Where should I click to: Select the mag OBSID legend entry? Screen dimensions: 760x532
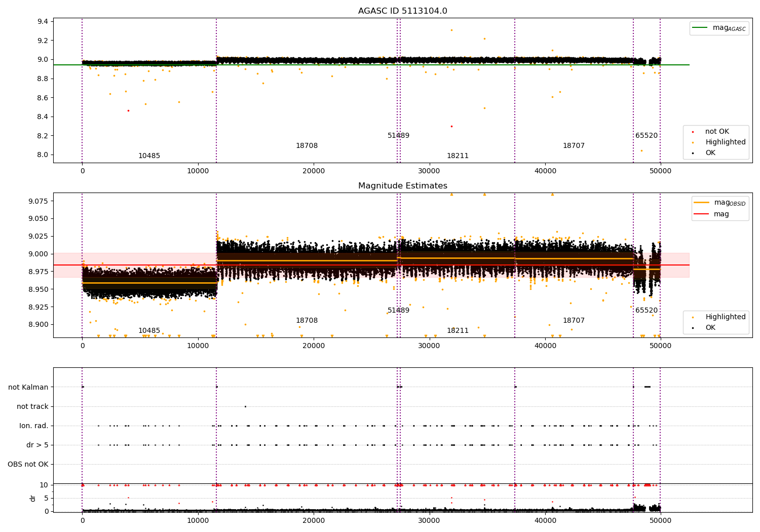tap(720, 203)
